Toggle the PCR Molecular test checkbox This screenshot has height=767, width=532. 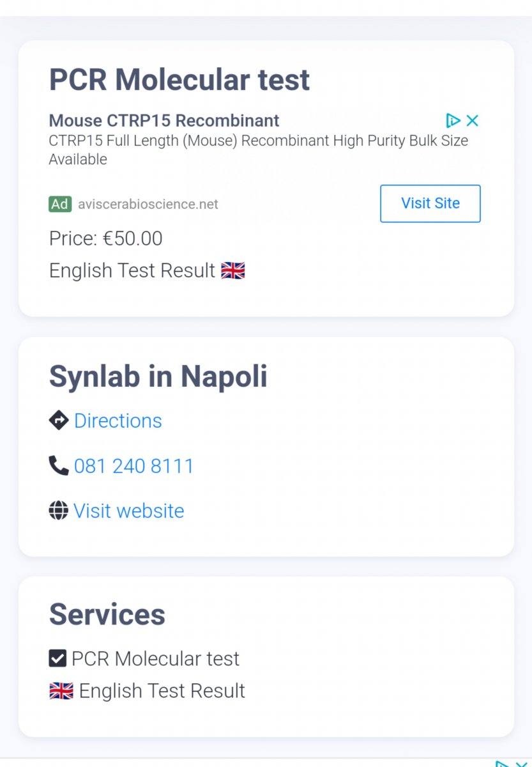(x=57, y=658)
